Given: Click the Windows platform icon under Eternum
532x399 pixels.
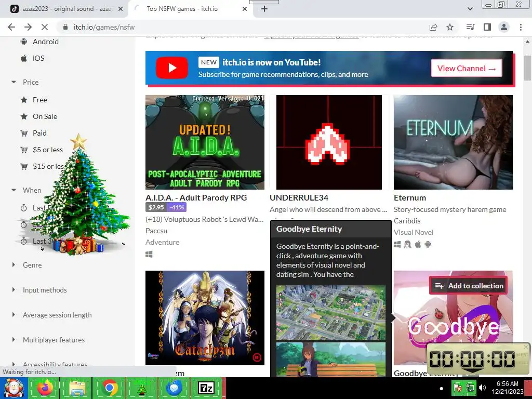Looking at the screenshot, I should pos(397,244).
